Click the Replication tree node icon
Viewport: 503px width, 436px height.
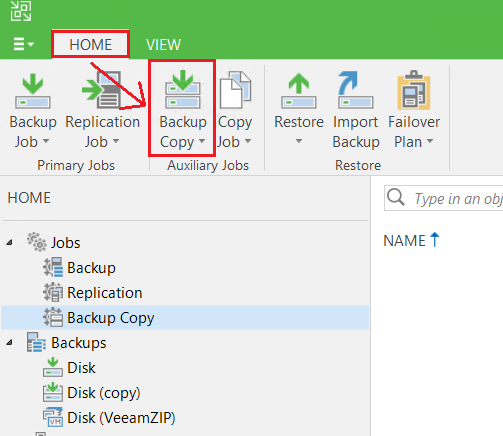point(53,292)
